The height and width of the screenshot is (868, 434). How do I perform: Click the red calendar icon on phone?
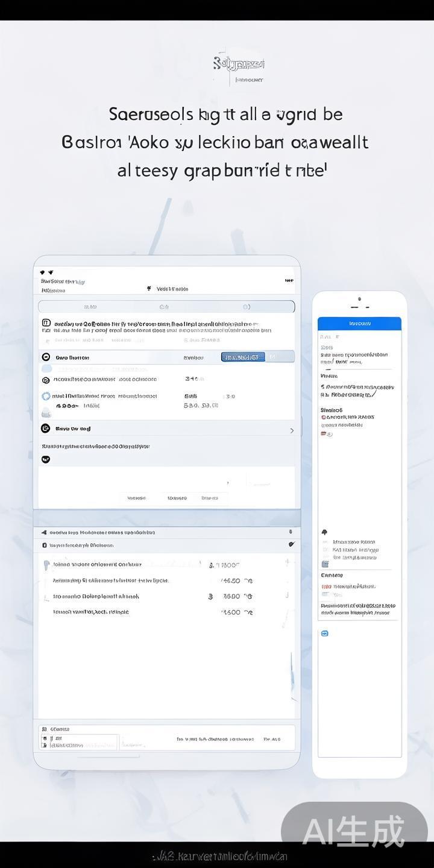click(x=324, y=433)
